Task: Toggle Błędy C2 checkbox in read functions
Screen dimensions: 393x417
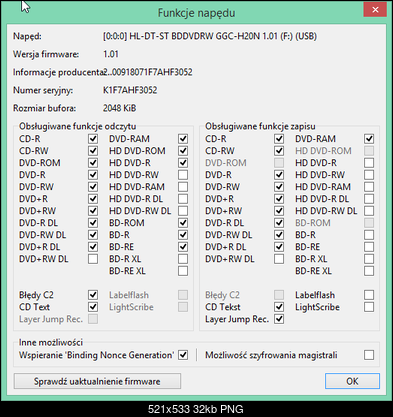Action: 93,295
